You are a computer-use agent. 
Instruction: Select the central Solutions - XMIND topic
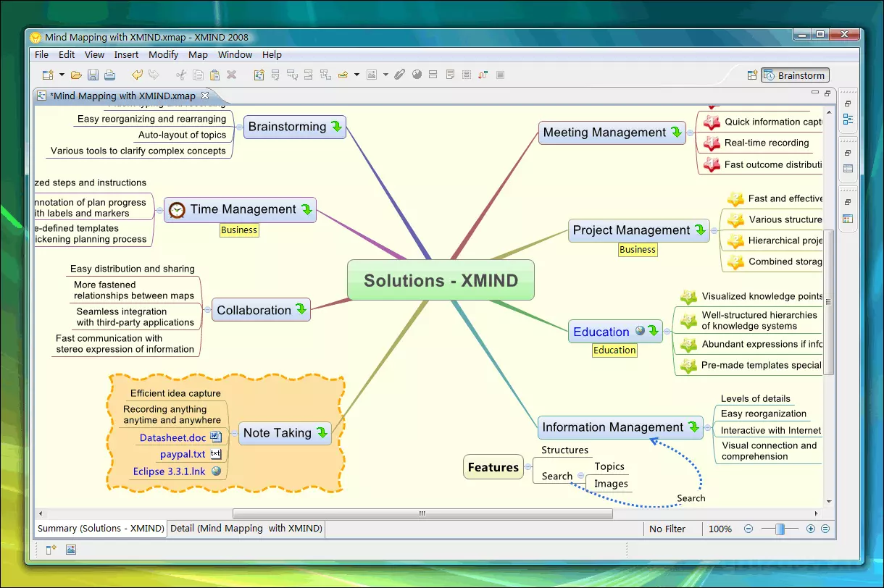tap(441, 280)
